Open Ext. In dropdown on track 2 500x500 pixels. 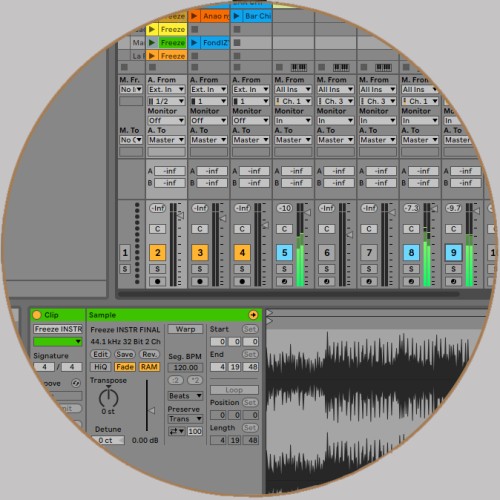coord(166,89)
